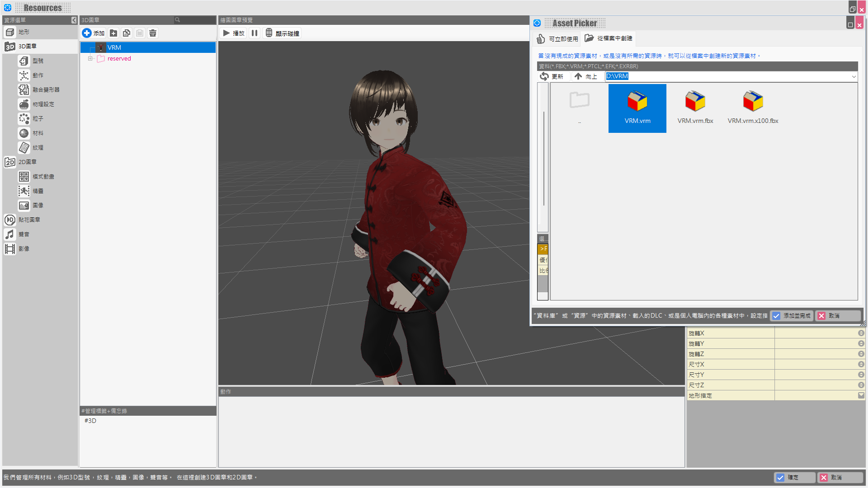This screenshot has height=488, width=868.
Task: Click the greyed-out paste icon in the stamp toolbar
Action: point(140,33)
